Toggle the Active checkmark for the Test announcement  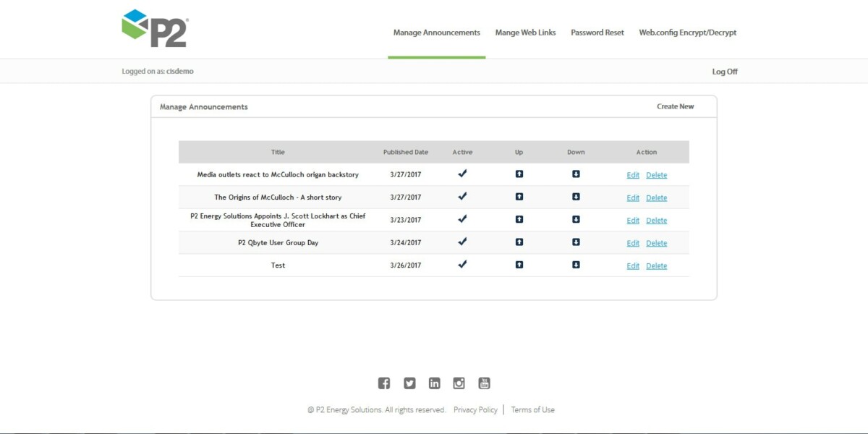pos(461,265)
